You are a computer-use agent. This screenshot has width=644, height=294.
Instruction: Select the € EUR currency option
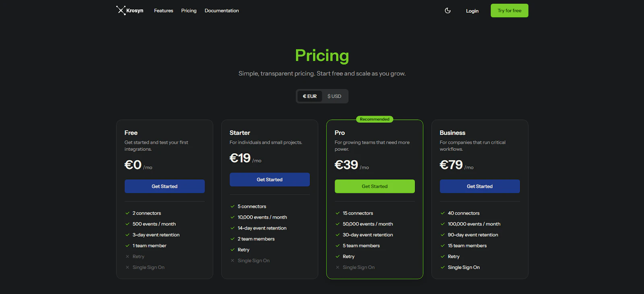tap(310, 96)
